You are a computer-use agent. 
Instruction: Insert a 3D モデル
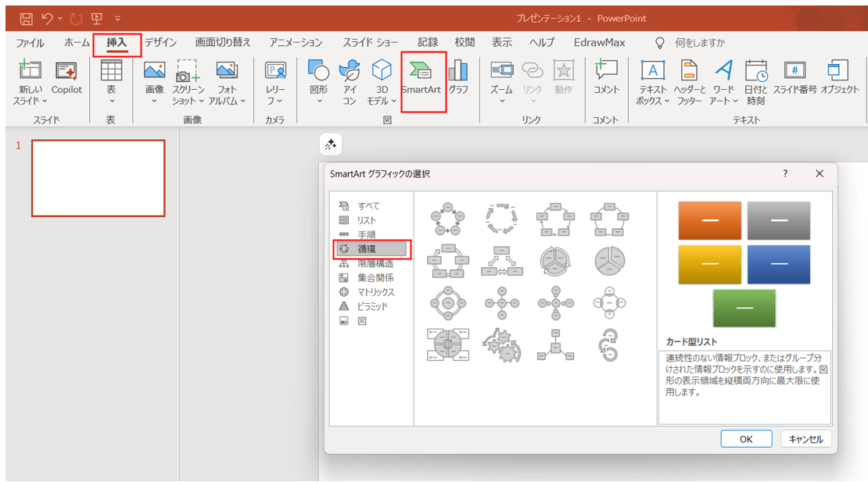pos(380,78)
